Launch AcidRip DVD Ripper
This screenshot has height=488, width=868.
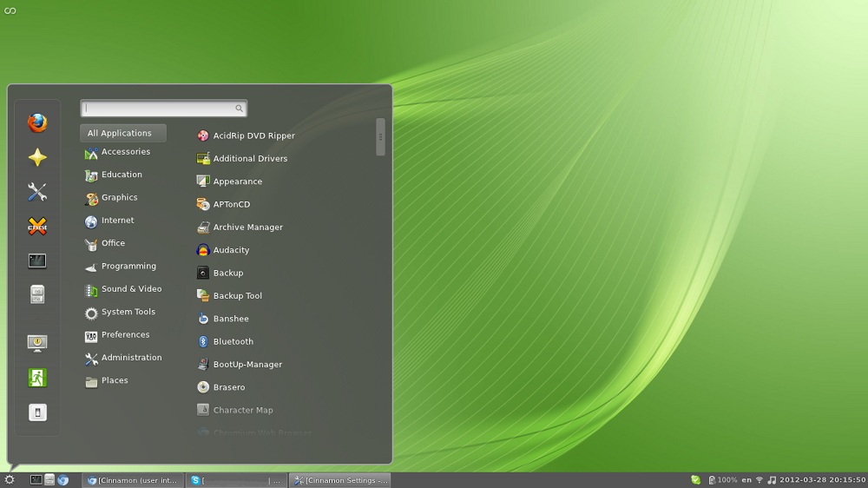[x=246, y=135]
